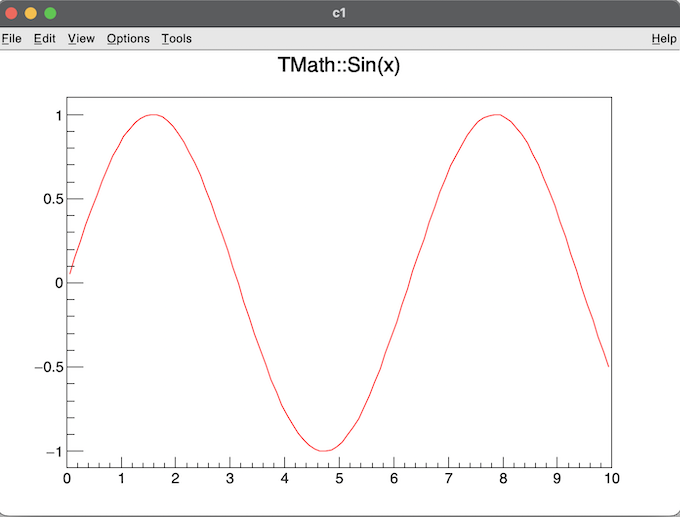This screenshot has height=517, width=680.
Task: Click the y-axis label −1
Action: click(x=54, y=452)
